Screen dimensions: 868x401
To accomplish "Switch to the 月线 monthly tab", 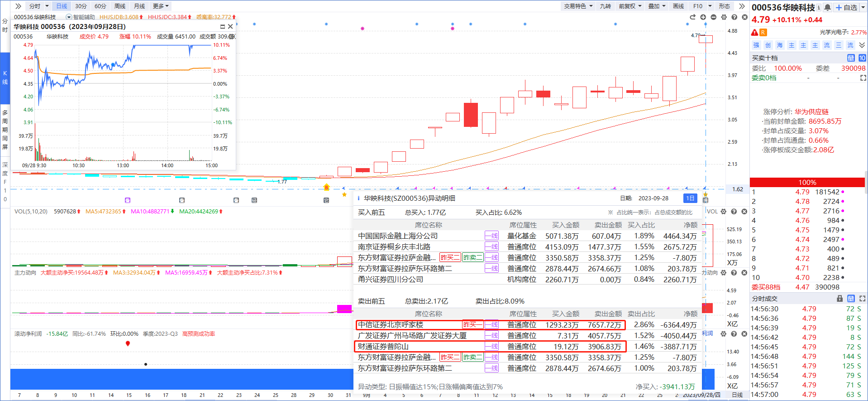I will 139,6.
